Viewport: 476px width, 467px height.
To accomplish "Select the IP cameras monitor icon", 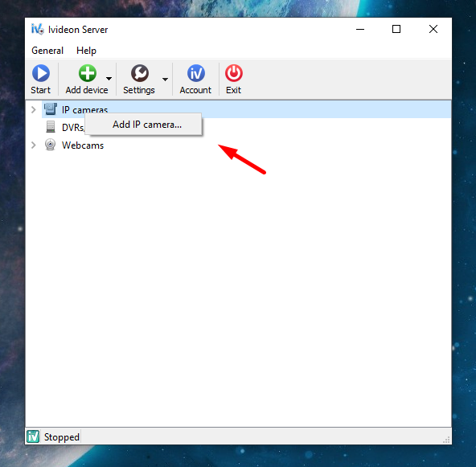I will (x=51, y=109).
